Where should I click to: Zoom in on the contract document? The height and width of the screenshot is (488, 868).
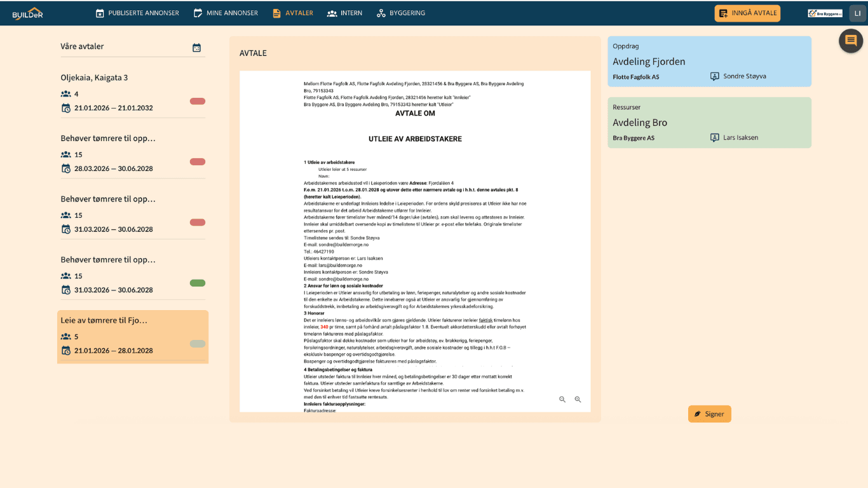(x=578, y=400)
